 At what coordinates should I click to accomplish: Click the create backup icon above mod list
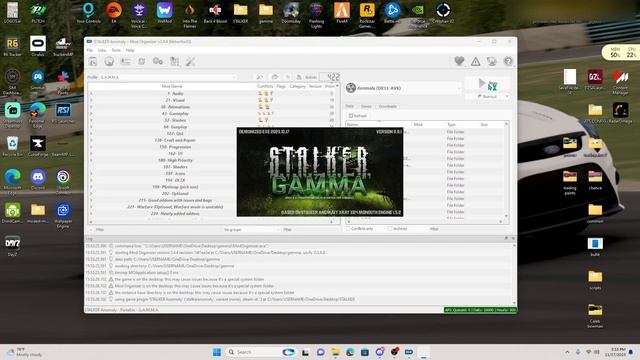pos(299,77)
